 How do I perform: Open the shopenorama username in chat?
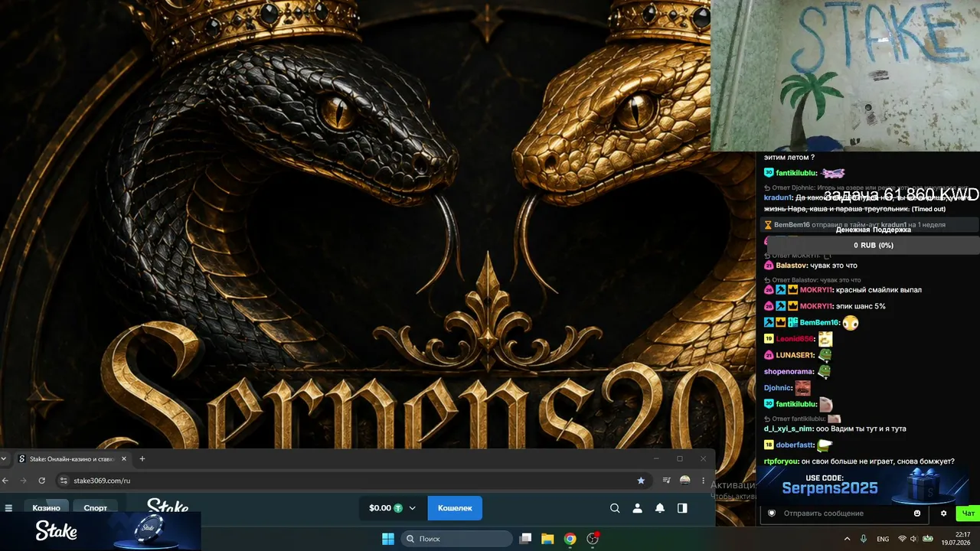787,372
